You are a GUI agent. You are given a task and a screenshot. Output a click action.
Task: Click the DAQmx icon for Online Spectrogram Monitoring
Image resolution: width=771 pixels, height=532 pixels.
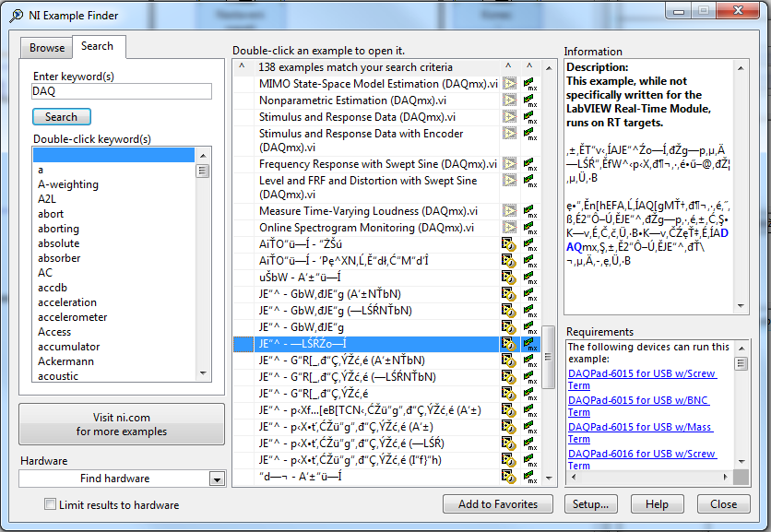point(530,227)
